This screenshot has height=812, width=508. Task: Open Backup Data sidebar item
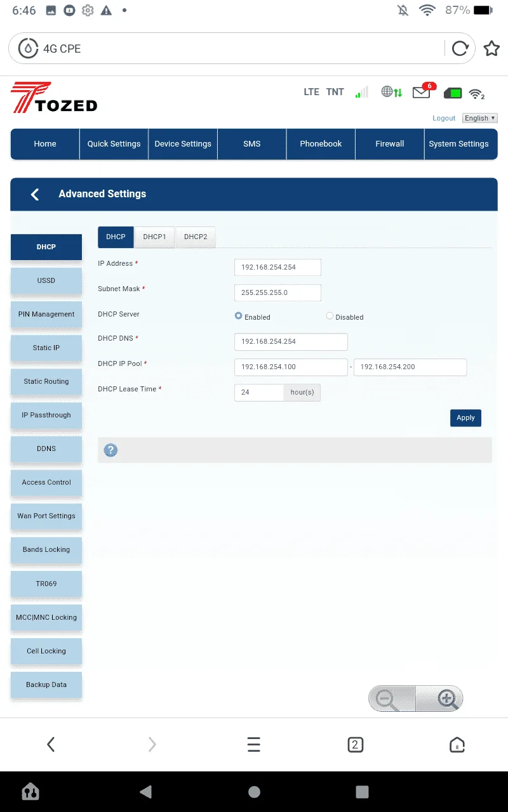click(46, 684)
